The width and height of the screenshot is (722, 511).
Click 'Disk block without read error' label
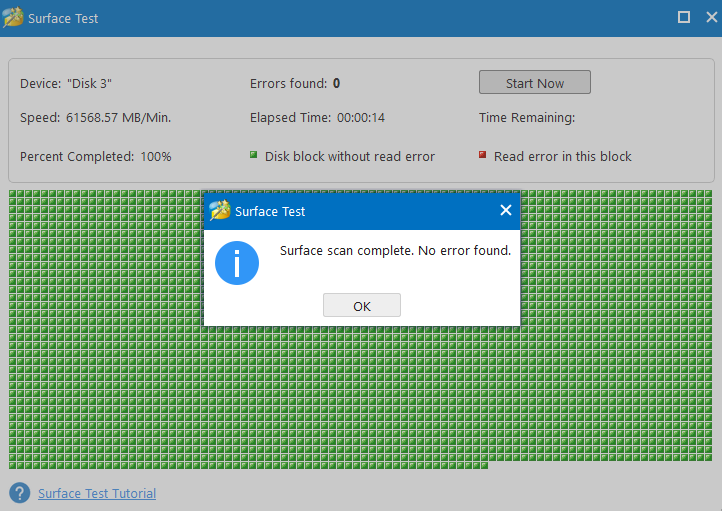(349, 157)
